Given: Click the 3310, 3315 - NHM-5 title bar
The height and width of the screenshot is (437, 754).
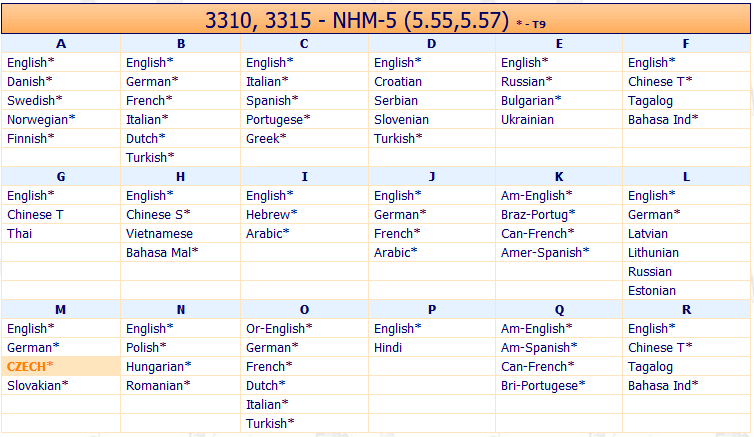Looking at the screenshot, I should click(376, 19).
